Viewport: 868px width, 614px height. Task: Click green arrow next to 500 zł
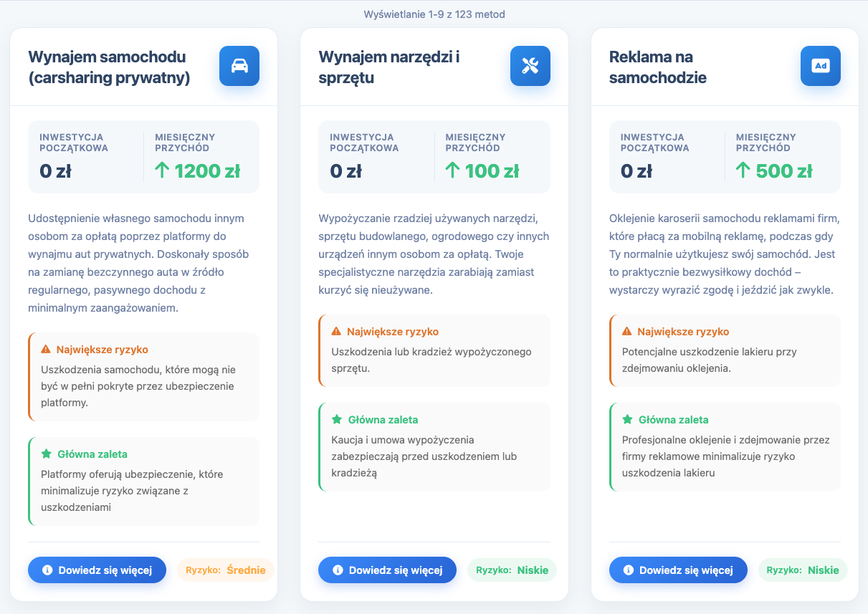743,171
